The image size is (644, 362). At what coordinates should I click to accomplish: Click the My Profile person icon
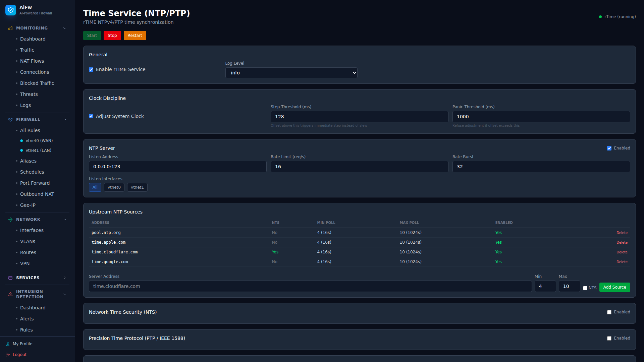click(8, 344)
